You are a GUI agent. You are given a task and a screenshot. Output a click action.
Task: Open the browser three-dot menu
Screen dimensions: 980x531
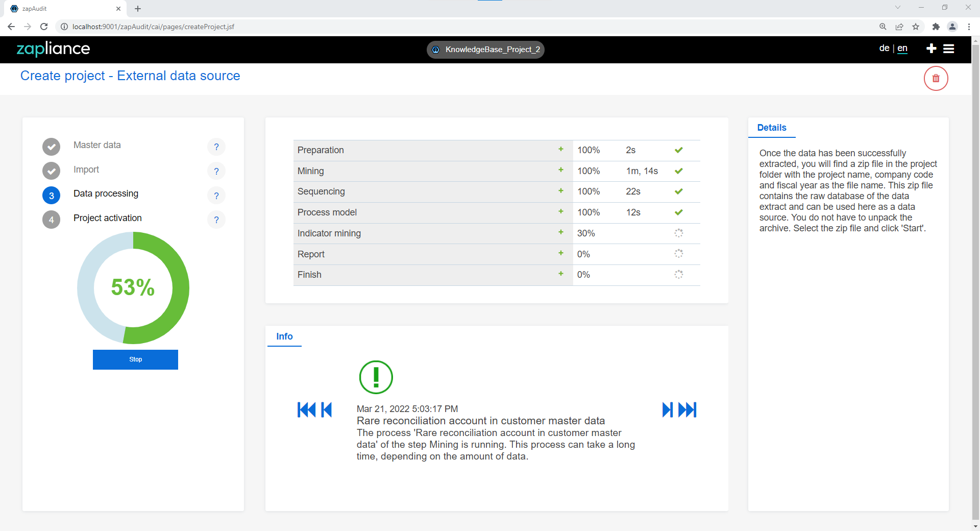pyautogui.click(x=969, y=27)
